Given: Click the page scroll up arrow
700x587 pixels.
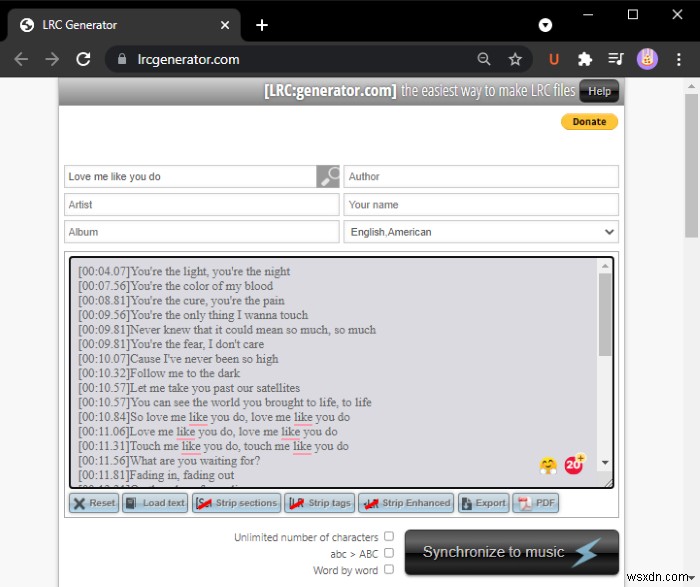Looking at the screenshot, I should (691, 86).
